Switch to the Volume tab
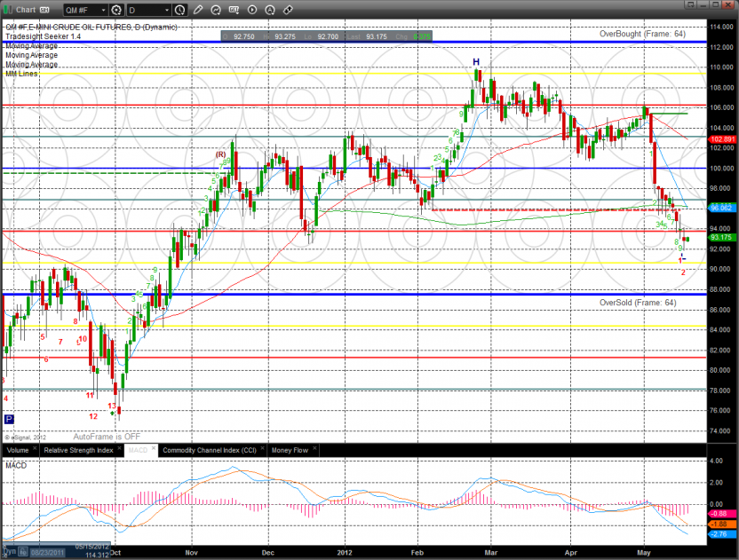Viewport: 739px width, 560px height. pos(16,450)
